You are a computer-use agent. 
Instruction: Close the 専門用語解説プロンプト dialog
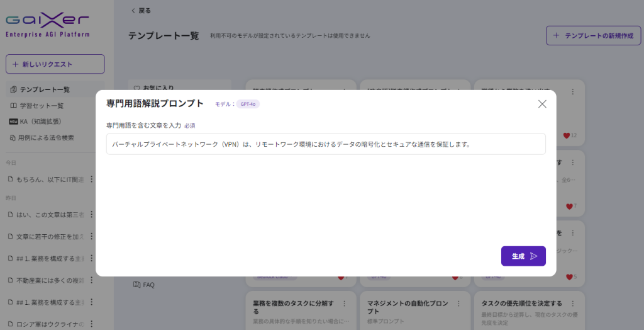point(542,104)
